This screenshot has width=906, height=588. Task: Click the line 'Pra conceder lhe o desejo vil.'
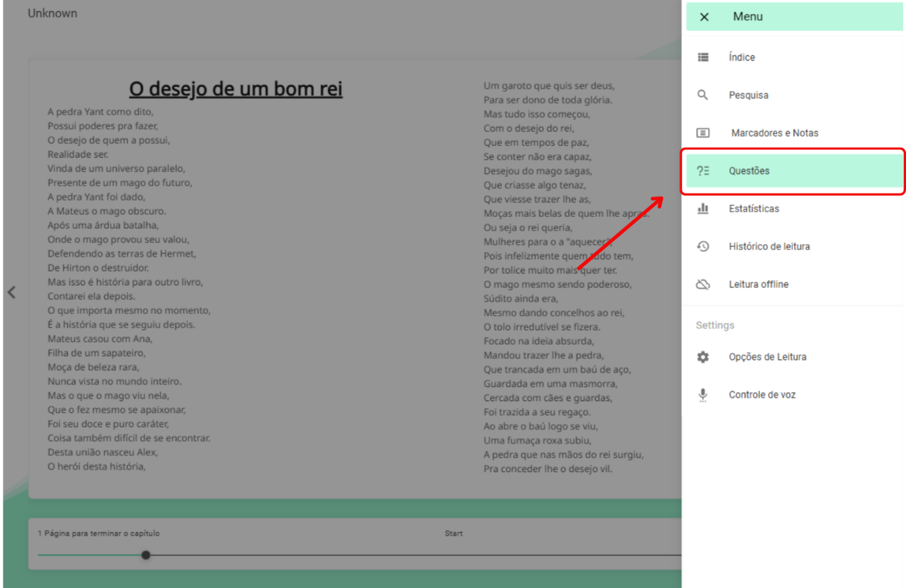[548, 469]
